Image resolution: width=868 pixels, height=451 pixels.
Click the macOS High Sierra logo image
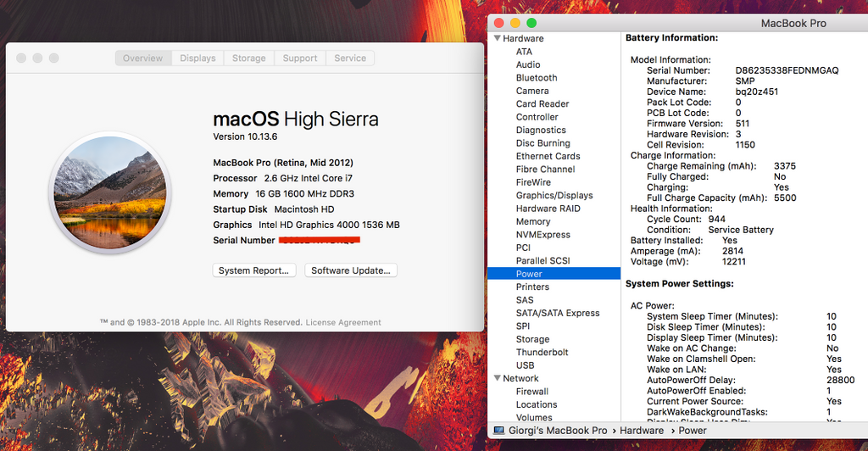point(110,193)
